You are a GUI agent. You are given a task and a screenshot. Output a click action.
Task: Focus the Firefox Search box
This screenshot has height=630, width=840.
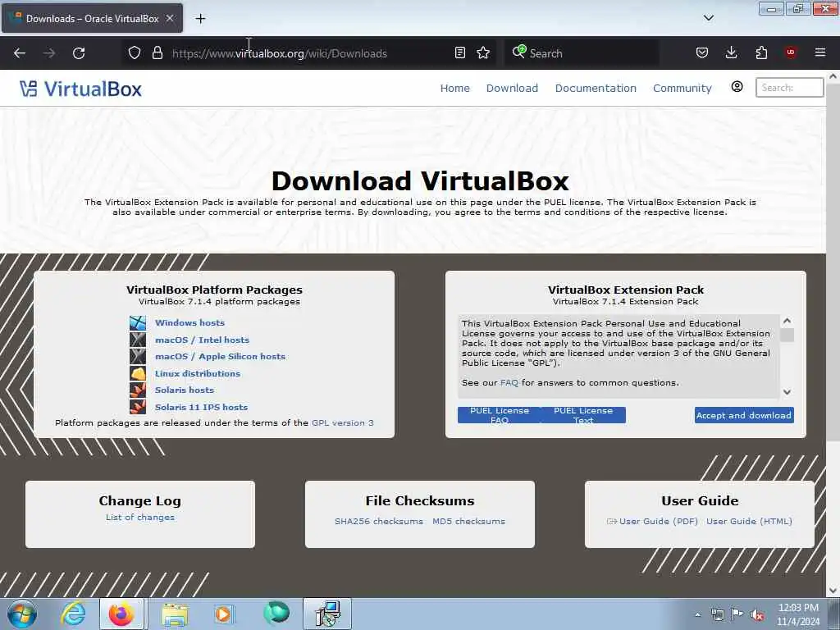(x=582, y=53)
